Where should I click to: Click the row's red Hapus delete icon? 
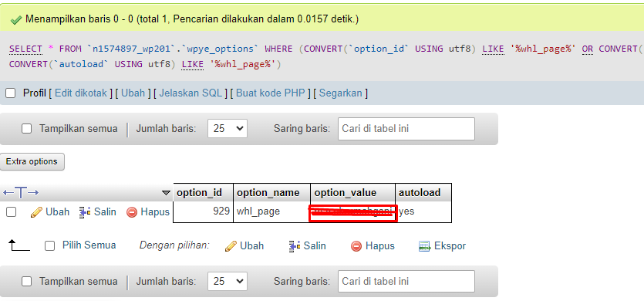click(132, 212)
